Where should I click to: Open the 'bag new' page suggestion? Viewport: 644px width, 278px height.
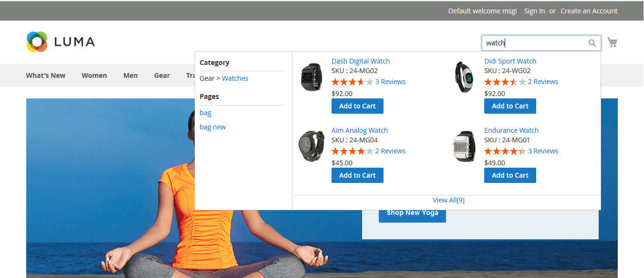pyautogui.click(x=213, y=127)
